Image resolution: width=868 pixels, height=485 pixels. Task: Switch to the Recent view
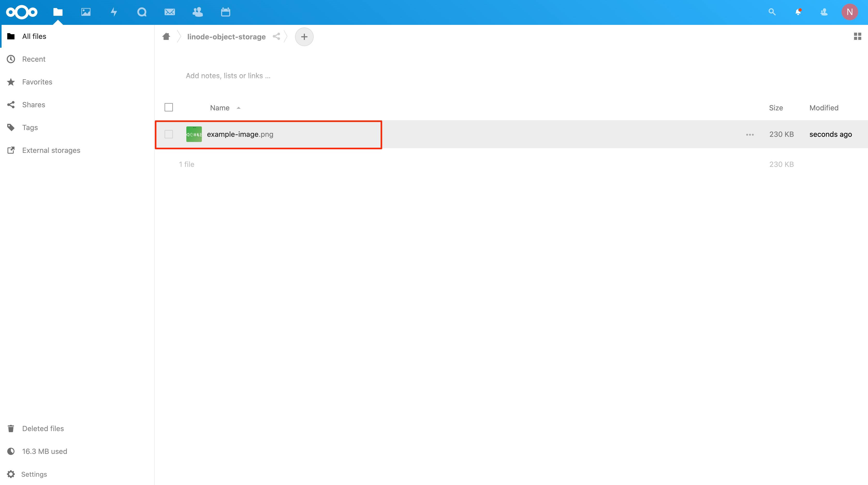coord(34,59)
